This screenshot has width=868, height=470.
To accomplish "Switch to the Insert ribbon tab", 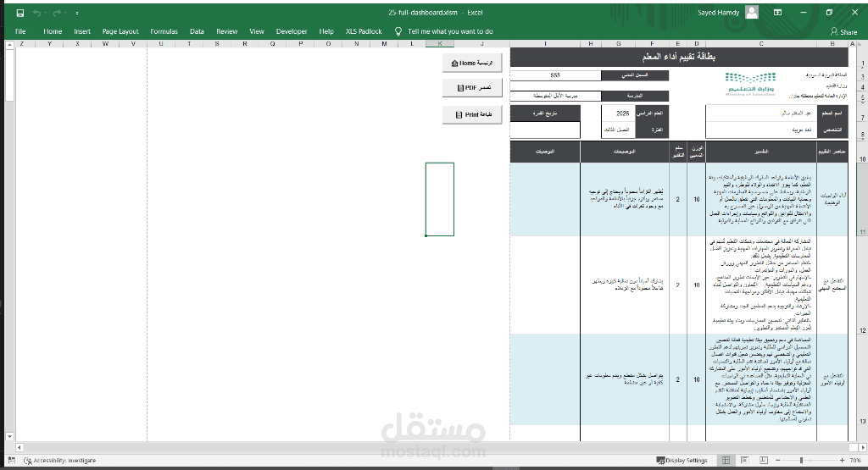I will 82,31.
